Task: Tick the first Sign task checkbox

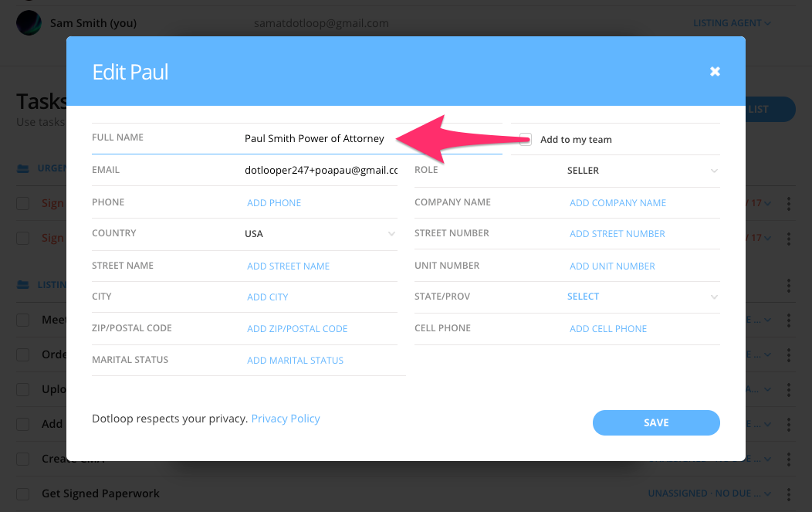Action: [23, 203]
